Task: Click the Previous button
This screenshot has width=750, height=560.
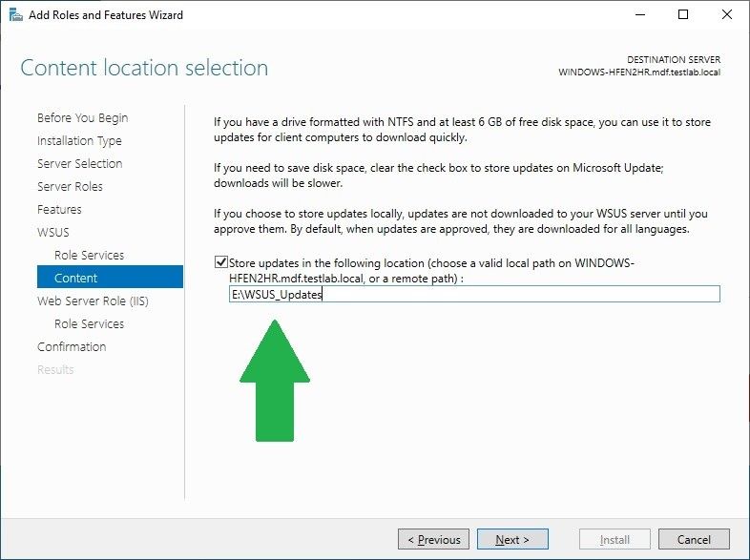Action: point(433,539)
